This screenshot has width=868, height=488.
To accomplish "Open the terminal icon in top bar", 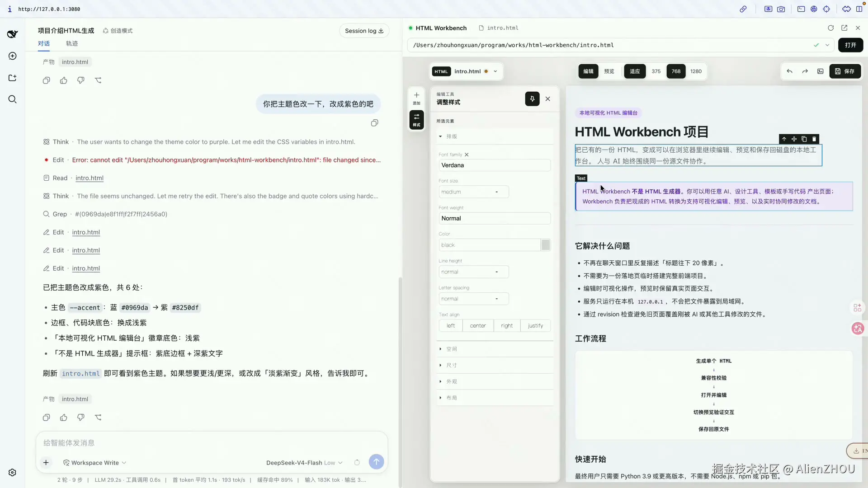I will click(x=801, y=9).
